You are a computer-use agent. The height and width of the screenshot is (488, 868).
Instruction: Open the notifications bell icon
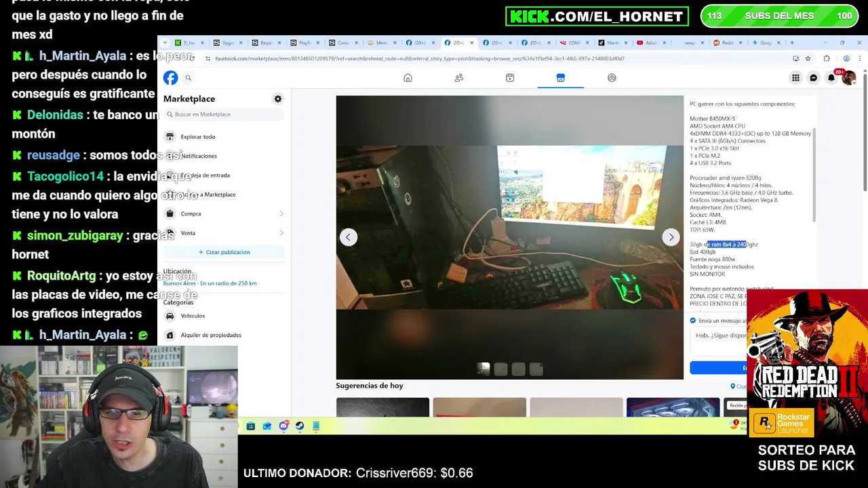click(831, 78)
